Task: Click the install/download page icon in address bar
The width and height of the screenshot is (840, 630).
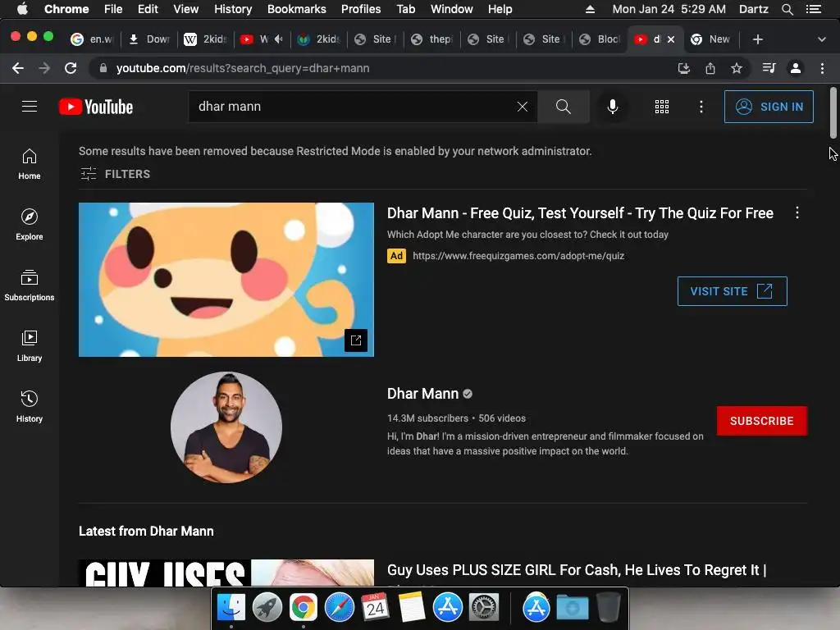Action: (684, 68)
